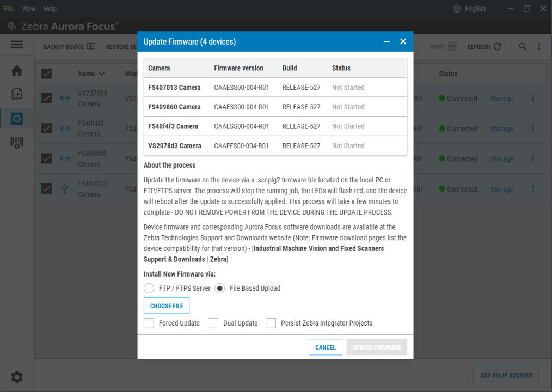Screen dimensions: 552x392
Task: Select the File Based Upload radio button
Action: (220, 288)
